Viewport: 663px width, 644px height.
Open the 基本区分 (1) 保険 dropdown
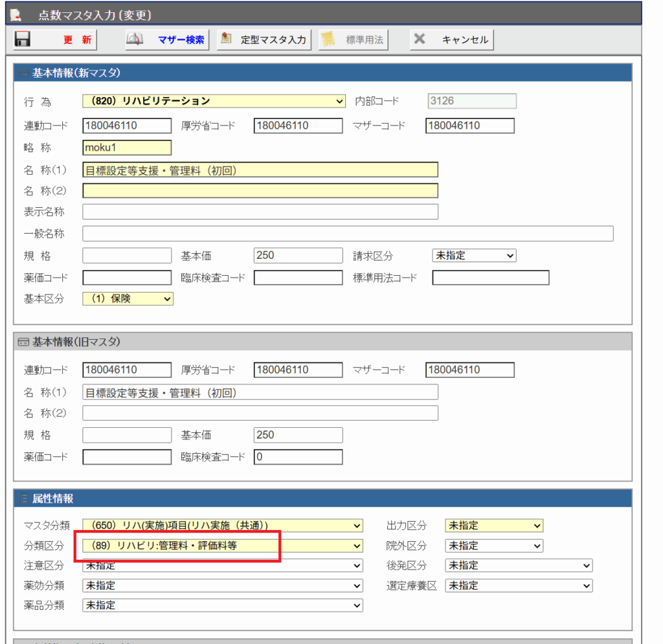tap(128, 299)
